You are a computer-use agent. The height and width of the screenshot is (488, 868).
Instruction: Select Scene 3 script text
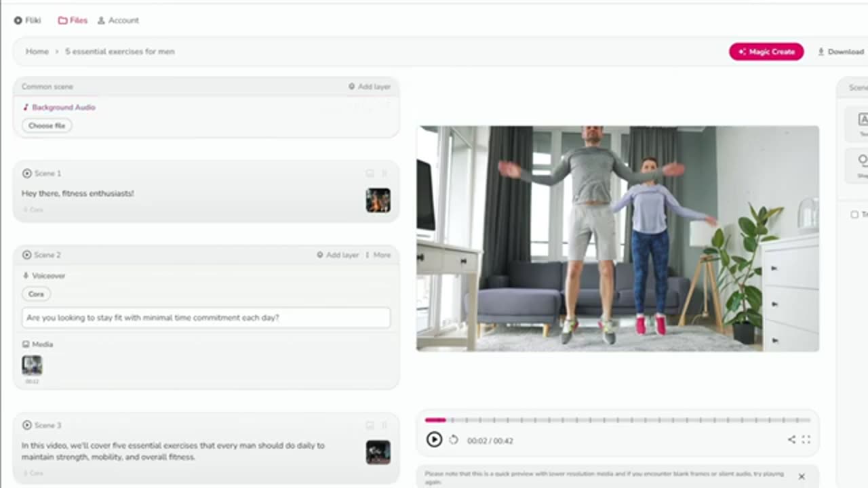click(173, 451)
